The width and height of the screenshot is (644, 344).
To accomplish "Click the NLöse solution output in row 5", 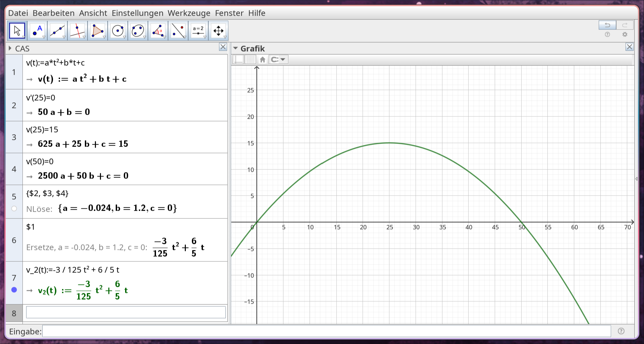I will pyautogui.click(x=117, y=208).
